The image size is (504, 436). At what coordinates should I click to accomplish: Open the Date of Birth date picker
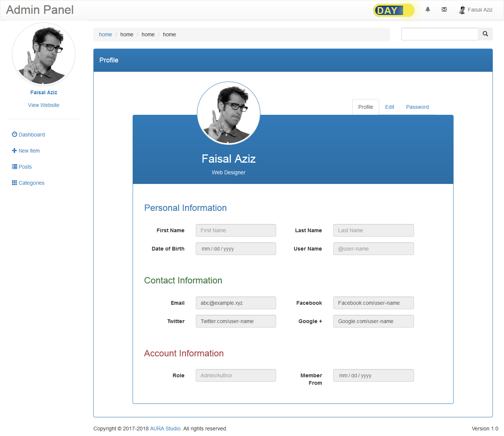pyautogui.click(x=236, y=248)
